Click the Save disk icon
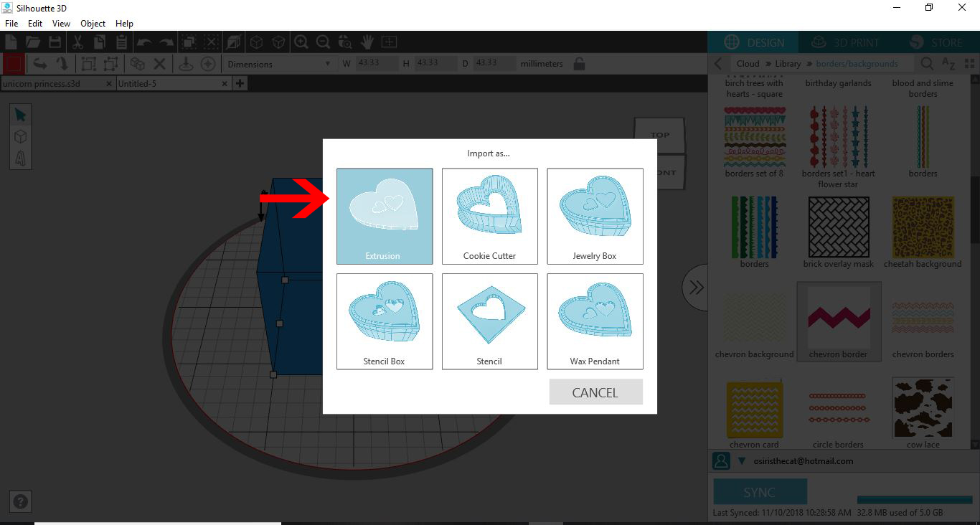Screen dimensions: 980x525 [55, 42]
